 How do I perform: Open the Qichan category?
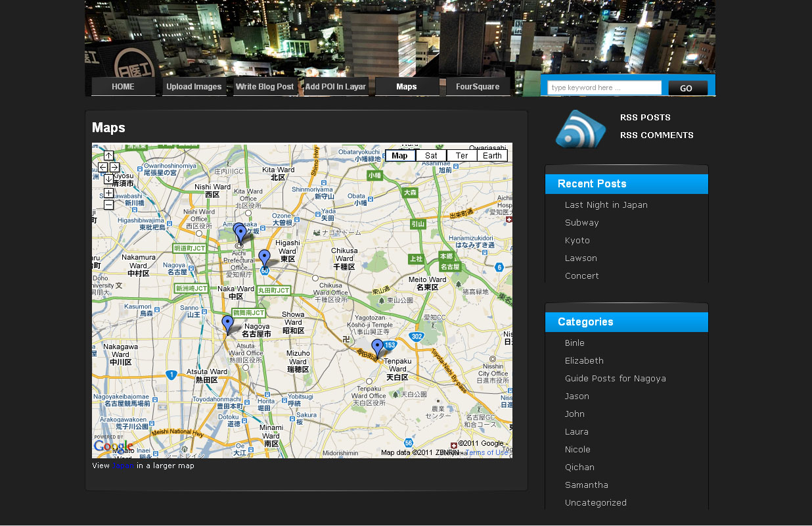click(579, 467)
